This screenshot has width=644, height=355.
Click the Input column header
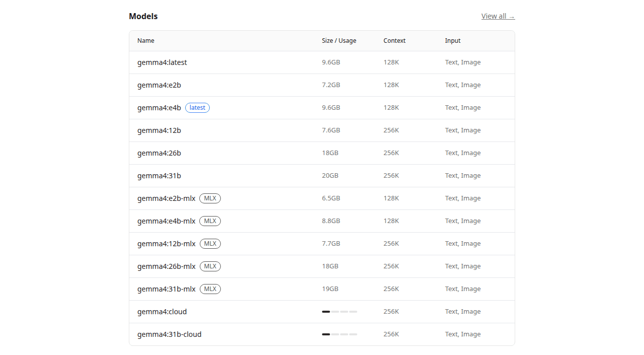453,41
